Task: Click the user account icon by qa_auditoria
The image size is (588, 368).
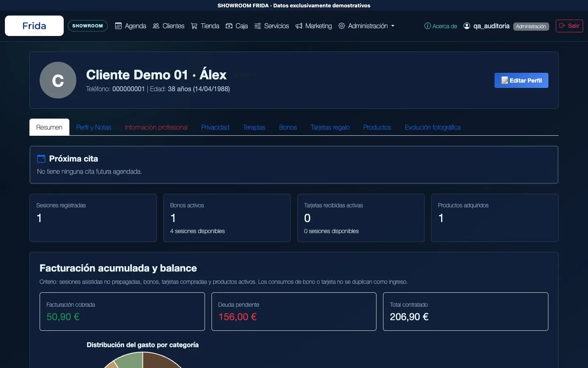Action: pyautogui.click(x=467, y=26)
